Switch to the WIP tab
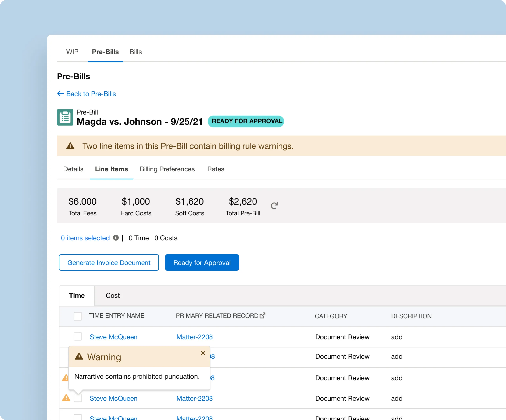Screen dimensions: 506x420 point(72,52)
